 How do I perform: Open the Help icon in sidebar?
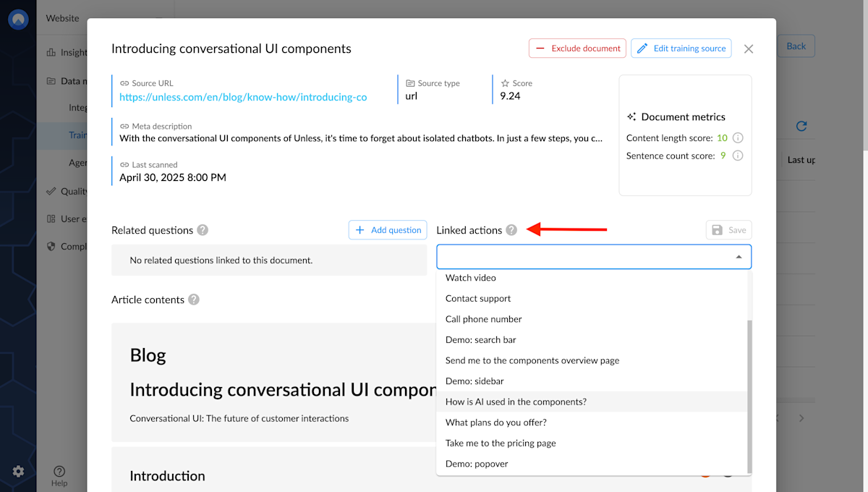59,472
